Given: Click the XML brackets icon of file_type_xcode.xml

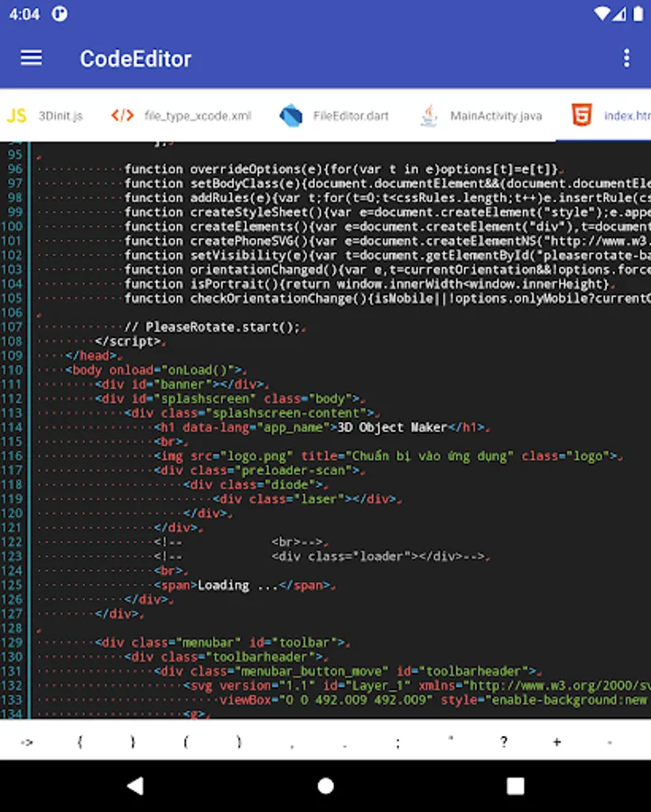Looking at the screenshot, I should point(122,115).
